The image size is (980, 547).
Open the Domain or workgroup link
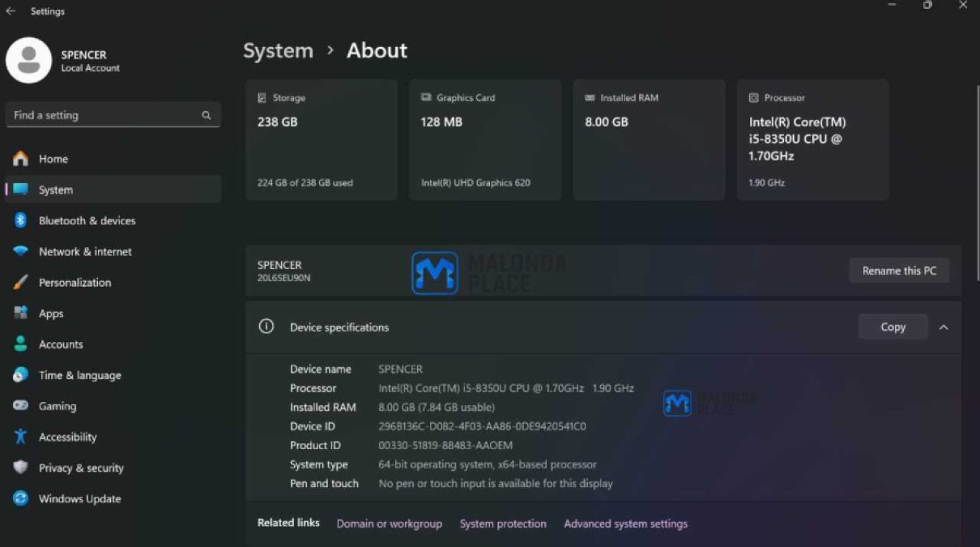pos(390,523)
